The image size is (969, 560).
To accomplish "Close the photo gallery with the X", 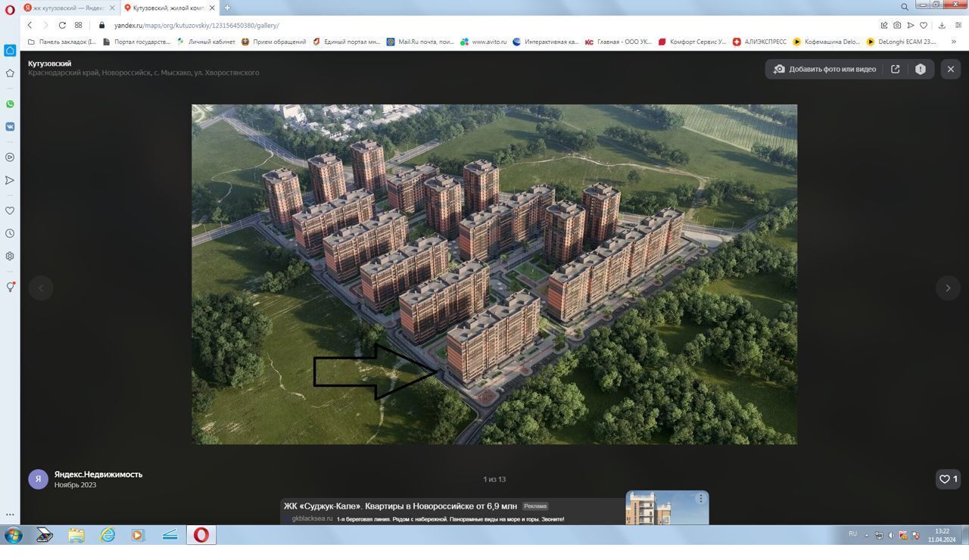I will click(x=951, y=69).
